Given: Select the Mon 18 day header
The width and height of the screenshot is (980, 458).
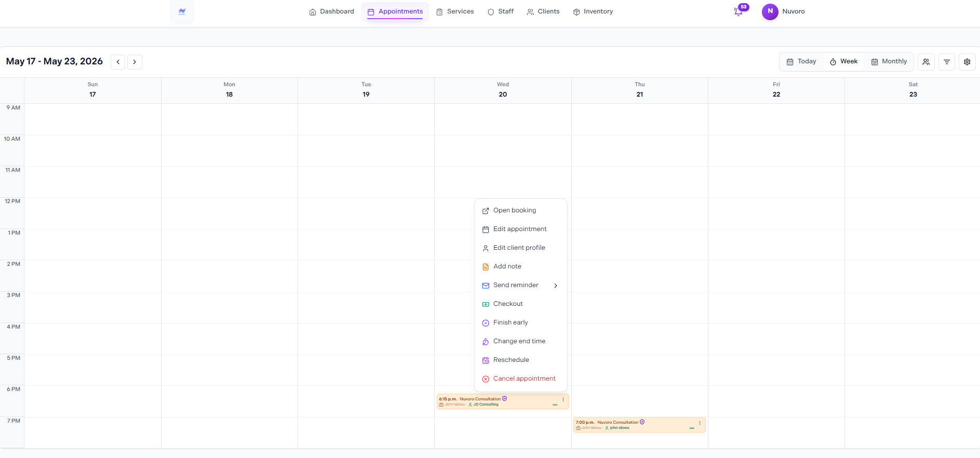Looking at the screenshot, I should coord(230,90).
